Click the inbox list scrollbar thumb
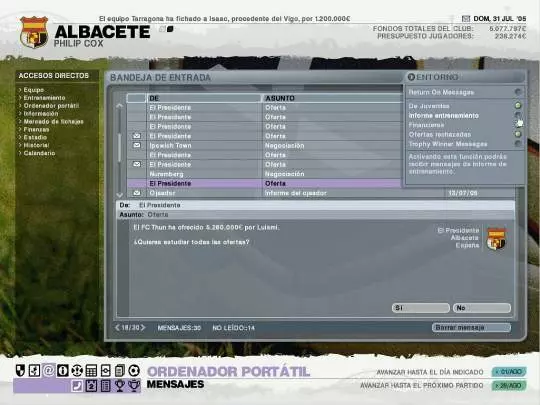 [x=119, y=147]
